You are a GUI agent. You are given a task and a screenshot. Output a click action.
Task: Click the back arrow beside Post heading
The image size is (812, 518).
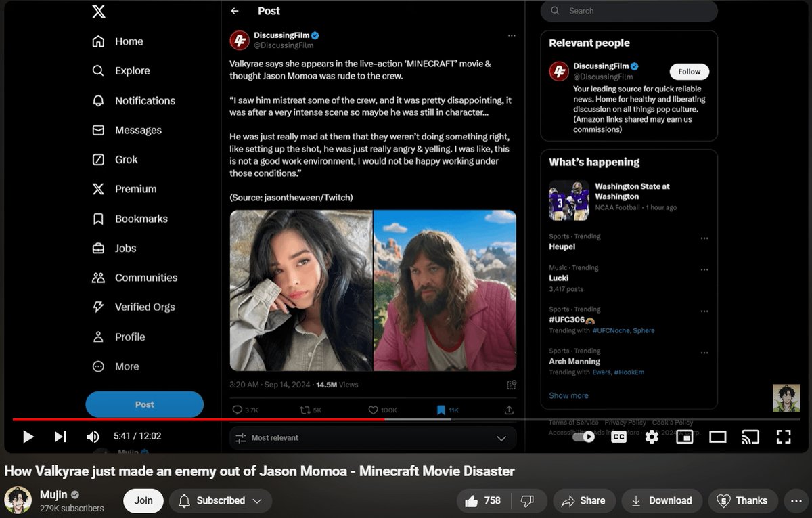235,11
